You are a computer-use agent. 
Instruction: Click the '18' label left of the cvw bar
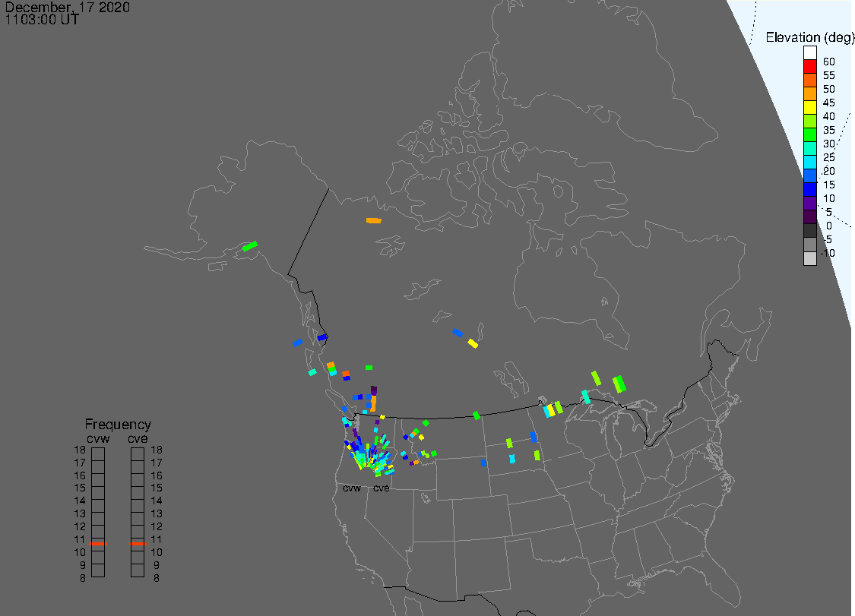click(80, 450)
